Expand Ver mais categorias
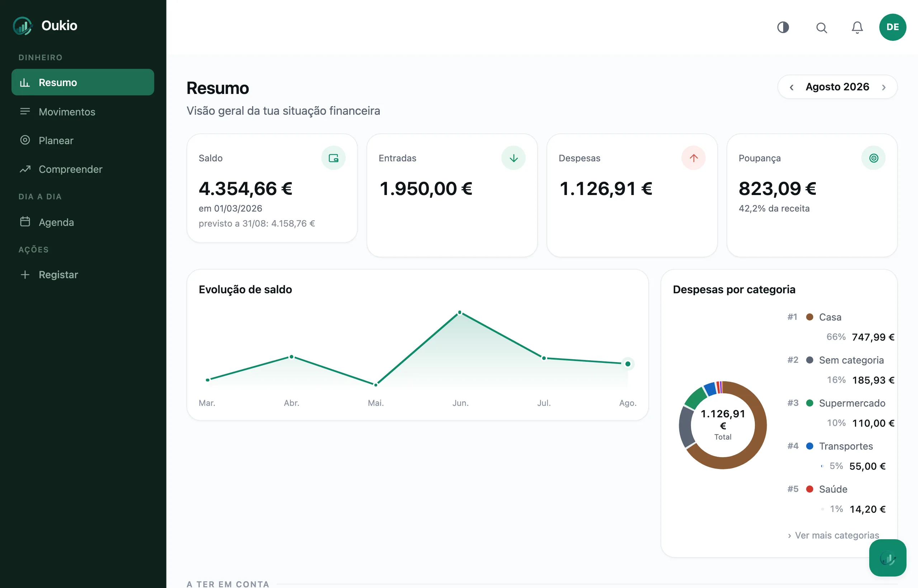The image size is (918, 588). coord(833,535)
